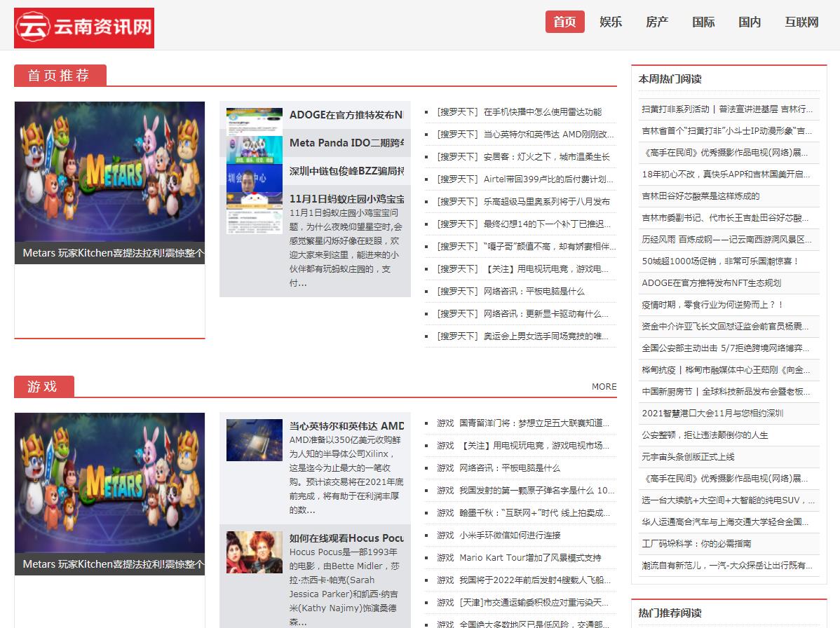Open sidebar '华人运通高合汽车与上海交通大学'

725,522
